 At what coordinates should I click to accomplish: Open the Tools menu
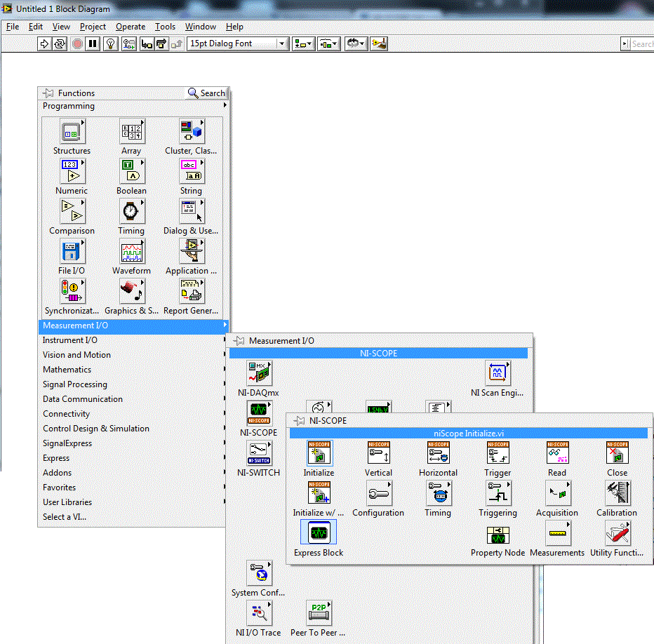click(x=165, y=27)
